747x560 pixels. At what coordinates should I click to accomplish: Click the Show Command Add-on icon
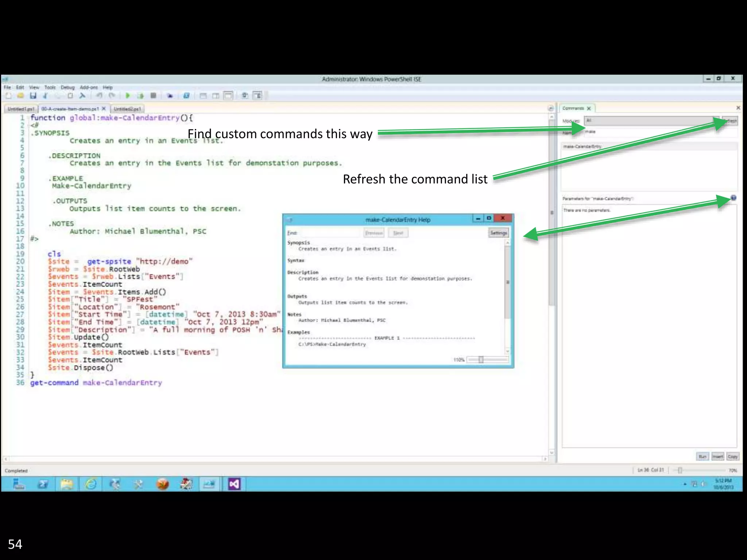pos(258,96)
